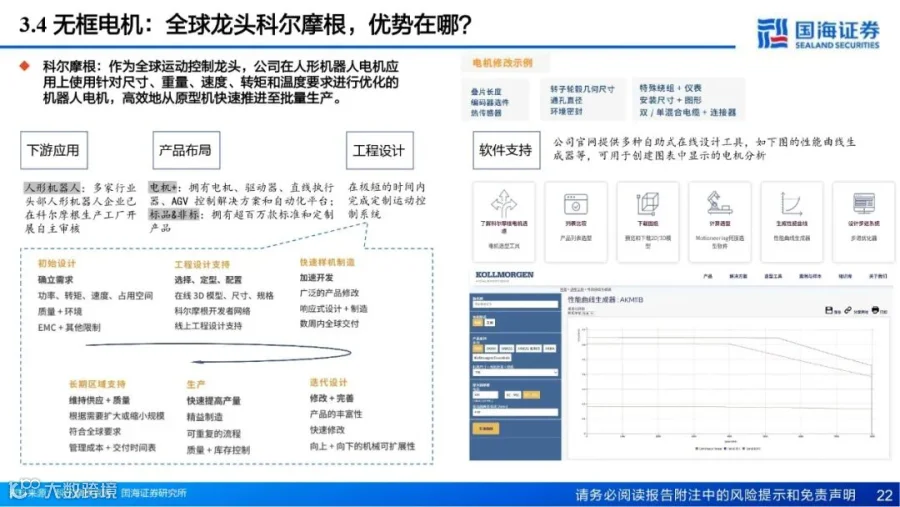Click the 初始设计 heading
The width and height of the screenshot is (900, 507).
[56, 264]
